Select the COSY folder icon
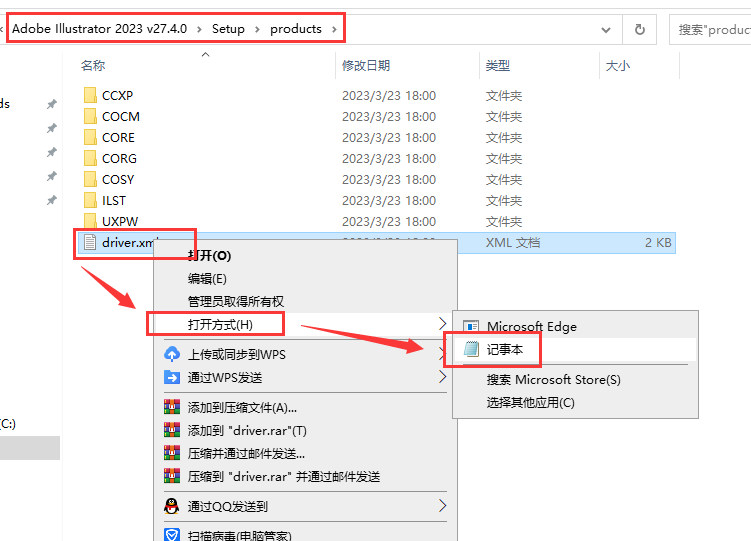 (x=90, y=180)
